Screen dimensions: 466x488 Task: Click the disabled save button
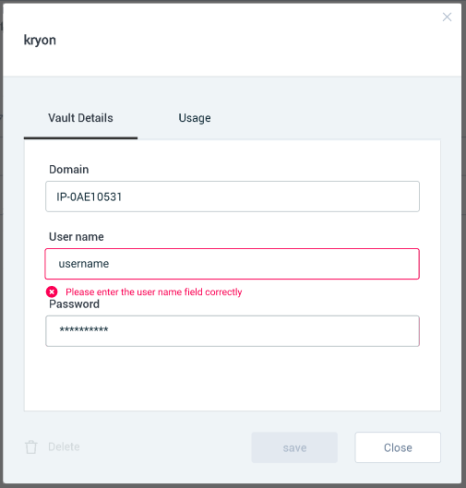(295, 447)
